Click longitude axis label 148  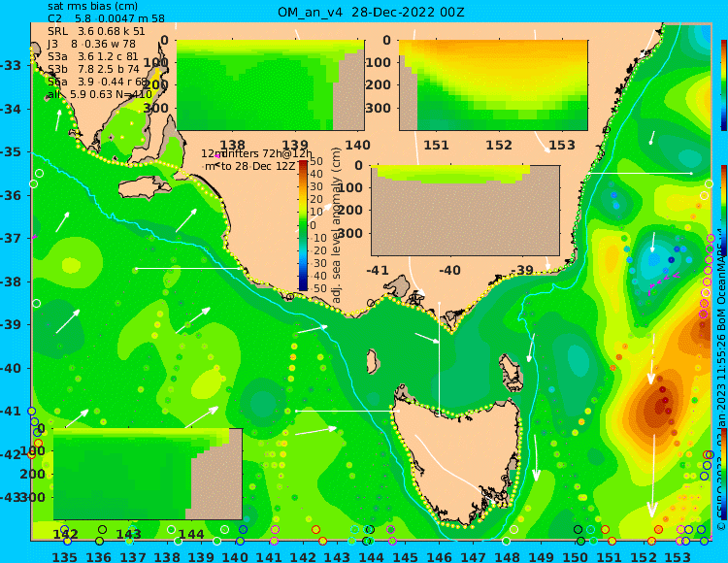pyautogui.click(x=507, y=556)
